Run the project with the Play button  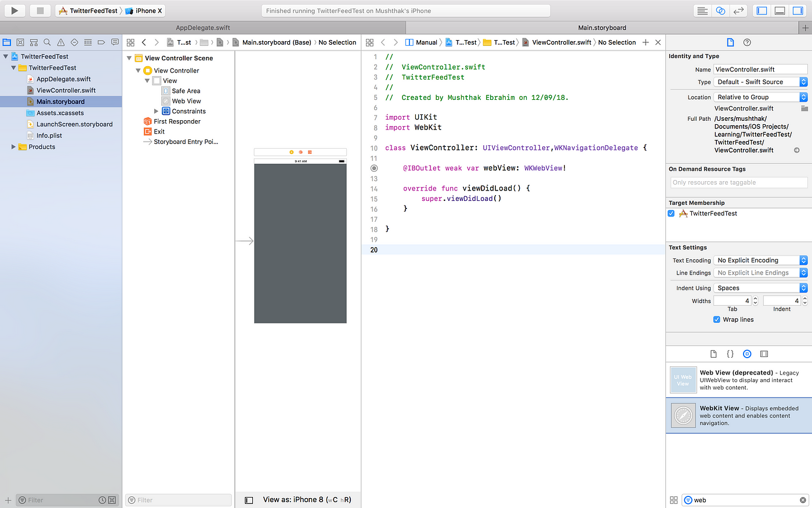14,10
